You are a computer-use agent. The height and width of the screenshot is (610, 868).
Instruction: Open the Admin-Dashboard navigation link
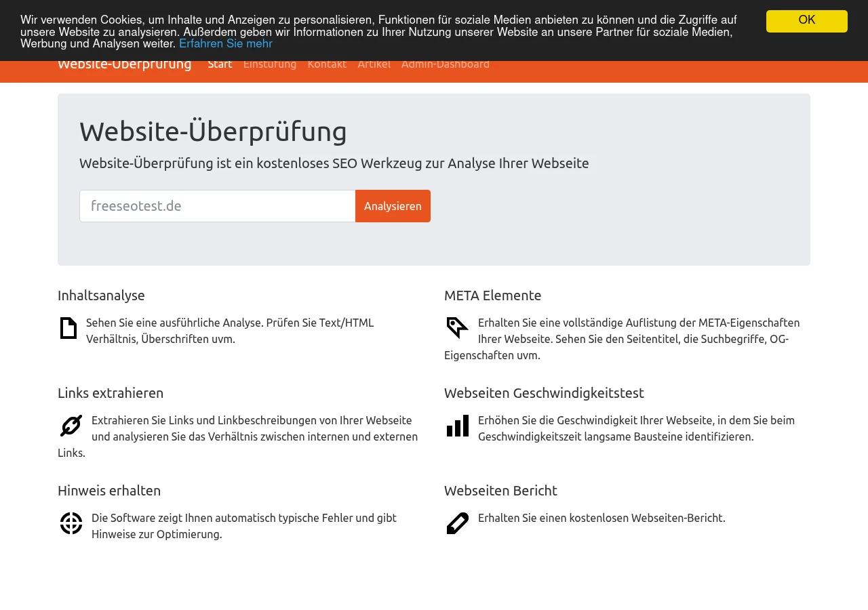(446, 64)
